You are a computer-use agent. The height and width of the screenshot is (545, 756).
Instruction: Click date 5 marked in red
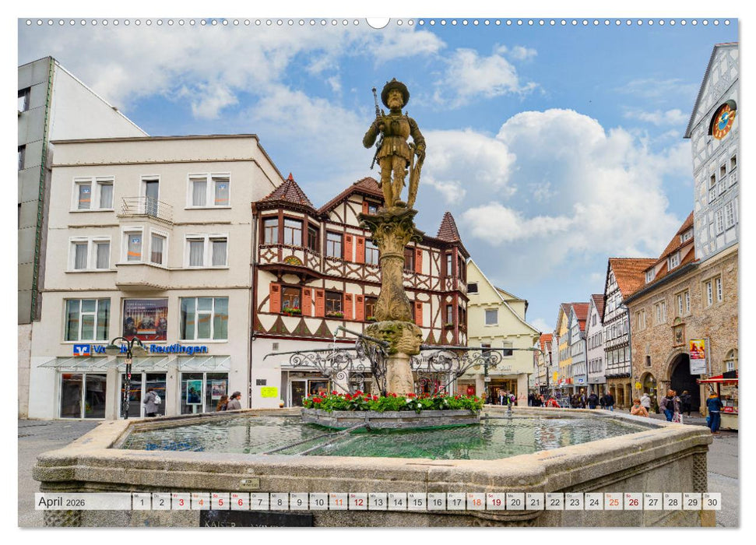point(220,504)
